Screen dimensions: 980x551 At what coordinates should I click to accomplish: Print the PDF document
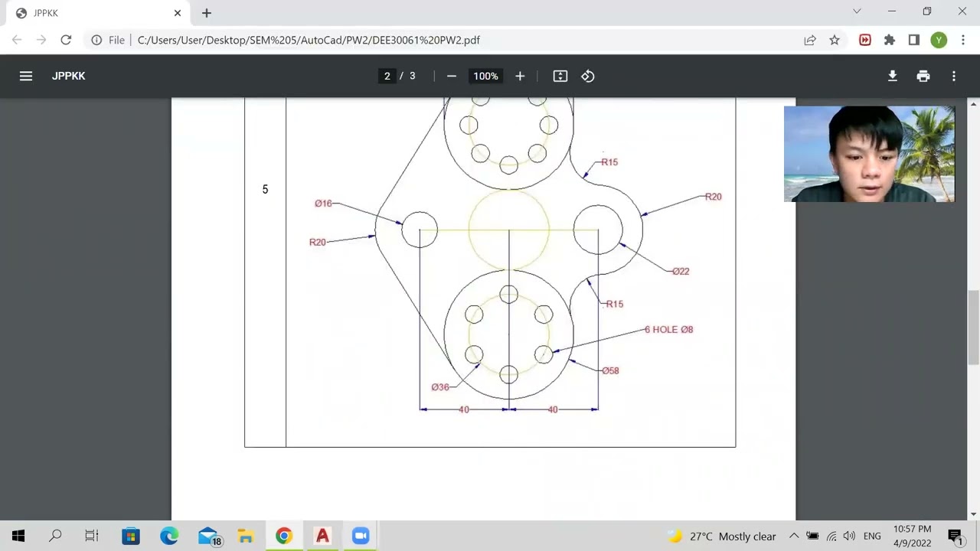point(923,76)
